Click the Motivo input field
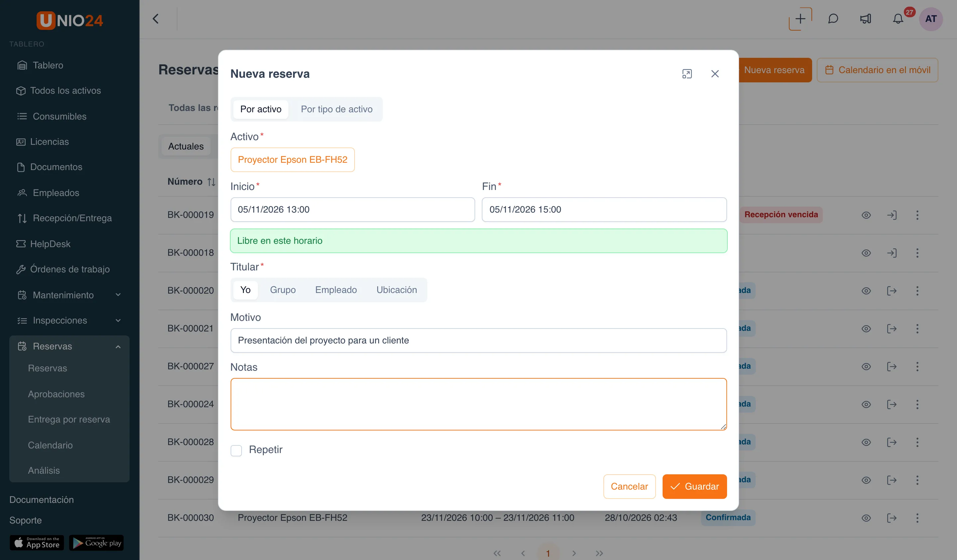957x560 pixels. (478, 340)
